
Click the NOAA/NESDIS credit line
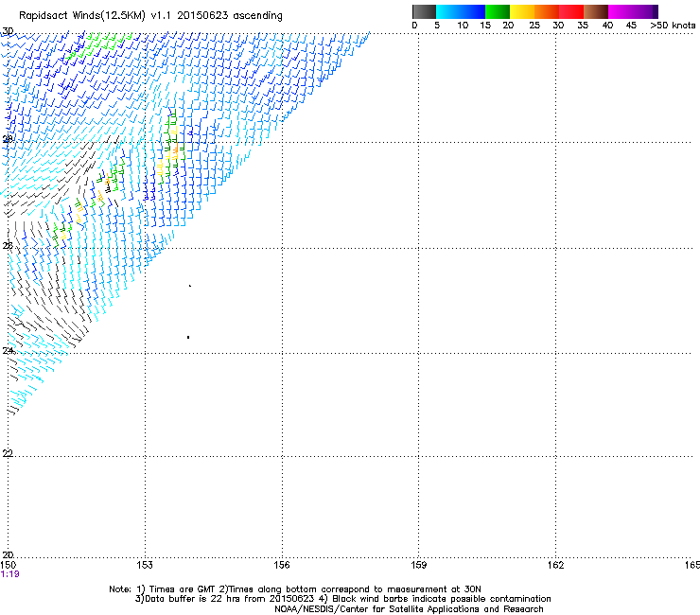tap(409, 609)
